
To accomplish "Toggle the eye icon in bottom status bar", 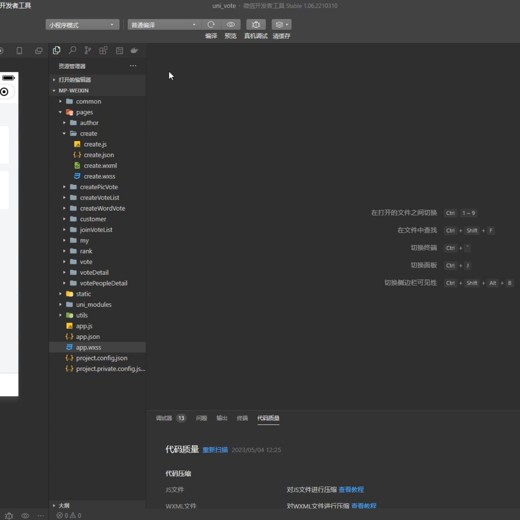I will (x=25, y=516).
